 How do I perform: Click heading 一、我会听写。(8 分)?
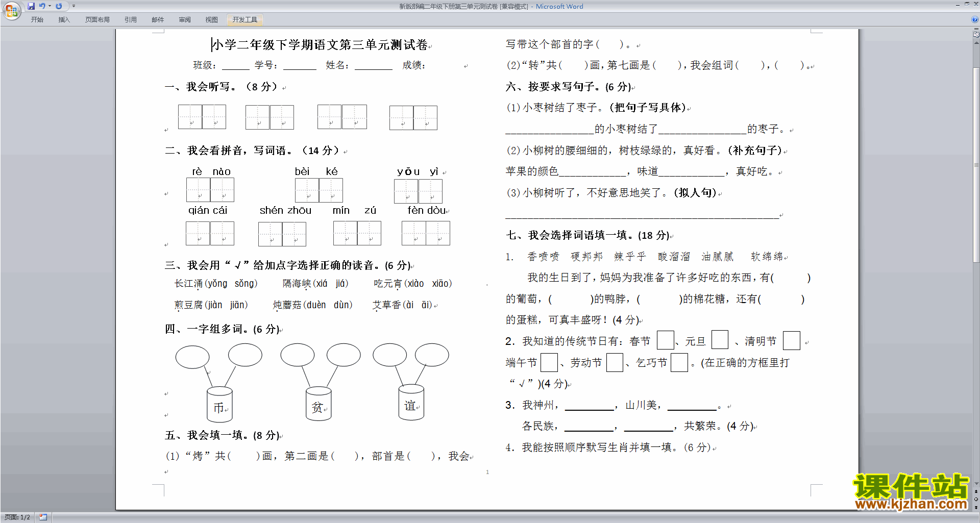(x=221, y=87)
